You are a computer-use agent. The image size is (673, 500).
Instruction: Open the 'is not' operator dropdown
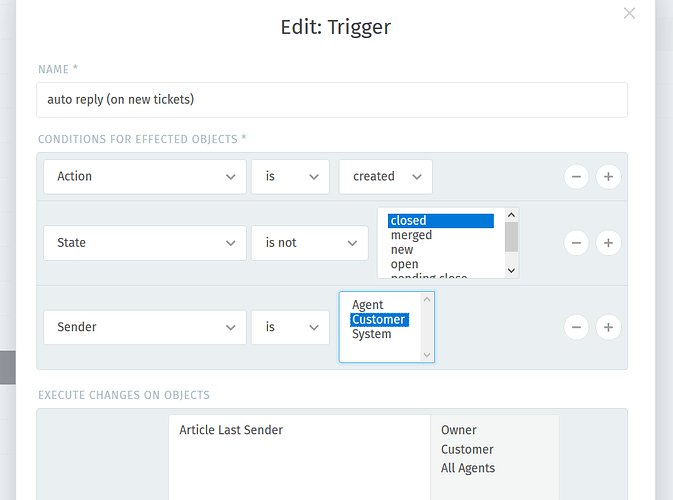point(309,243)
